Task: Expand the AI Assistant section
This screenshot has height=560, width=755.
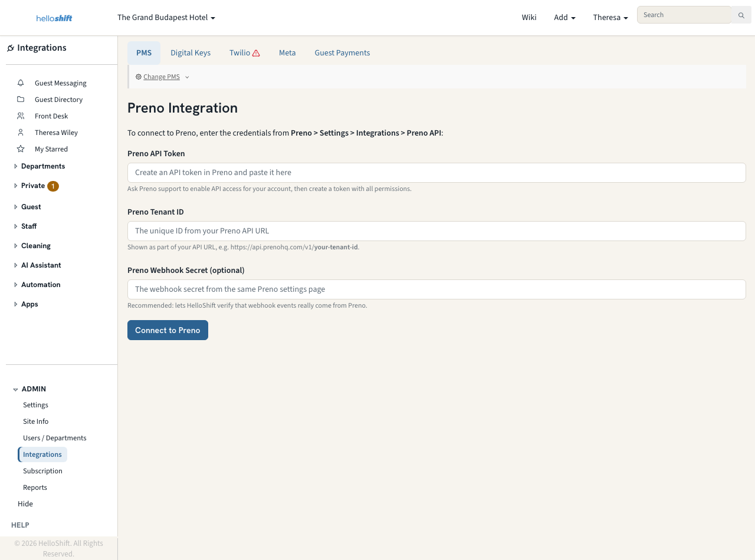Action: point(16,265)
